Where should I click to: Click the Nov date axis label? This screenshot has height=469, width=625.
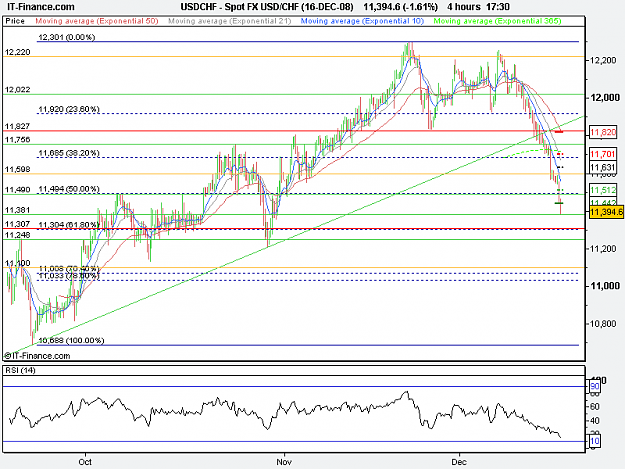(x=284, y=462)
